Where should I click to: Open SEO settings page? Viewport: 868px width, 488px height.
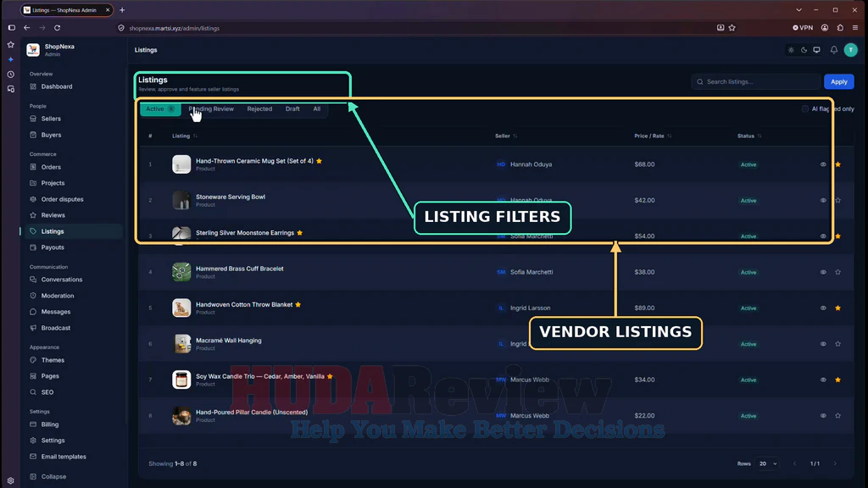(47, 391)
